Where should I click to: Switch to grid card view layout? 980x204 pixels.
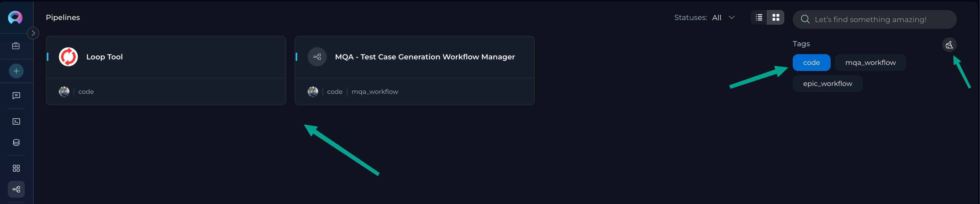(x=776, y=18)
